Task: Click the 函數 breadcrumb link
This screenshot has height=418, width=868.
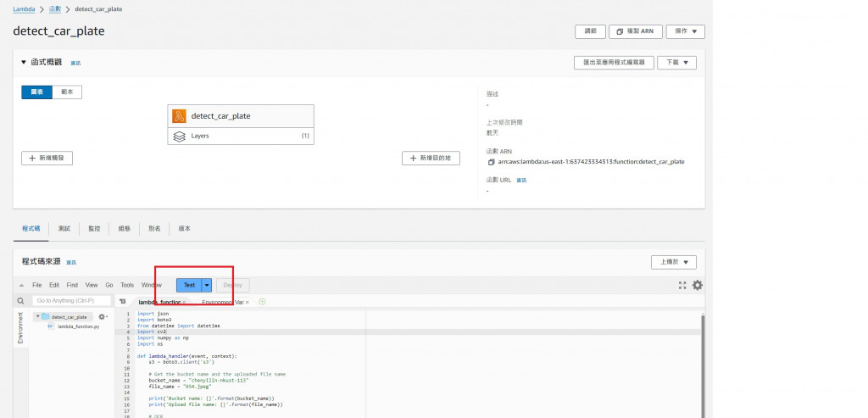Action: [55, 8]
